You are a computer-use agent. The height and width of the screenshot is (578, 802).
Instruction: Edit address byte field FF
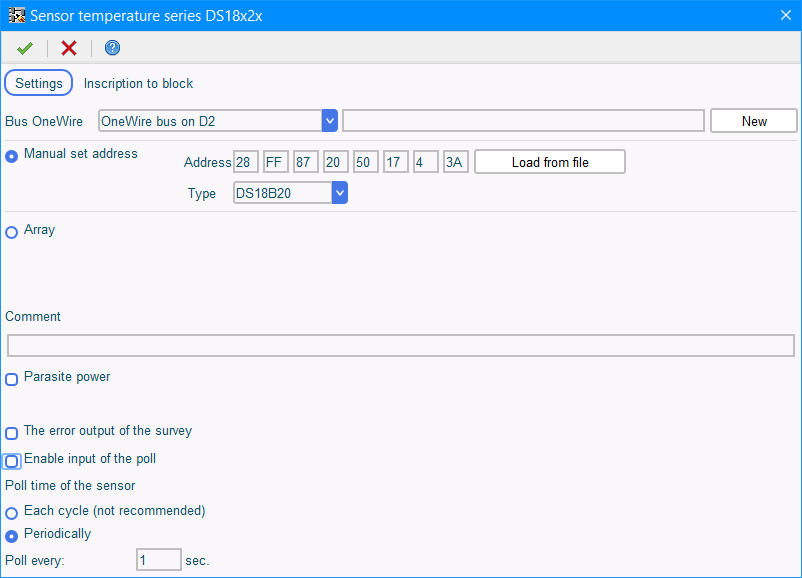(276, 162)
